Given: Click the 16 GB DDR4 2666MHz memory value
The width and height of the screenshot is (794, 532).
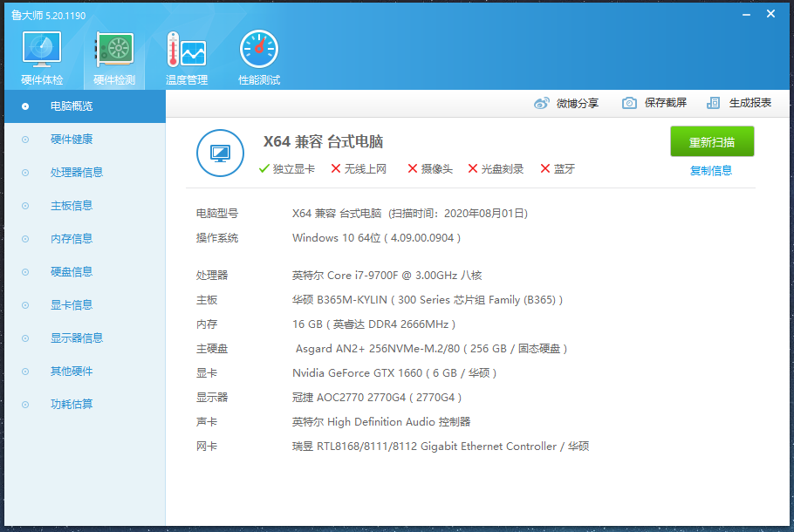Looking at the screenshot, I should coord(373,324).
